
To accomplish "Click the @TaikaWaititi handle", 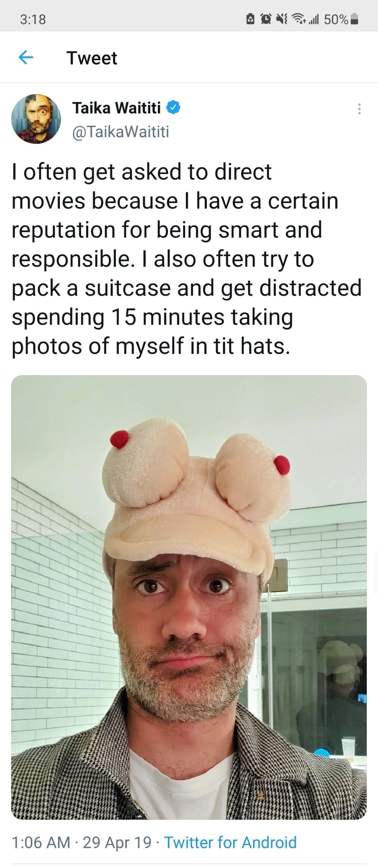I will (x=121, y=132).
